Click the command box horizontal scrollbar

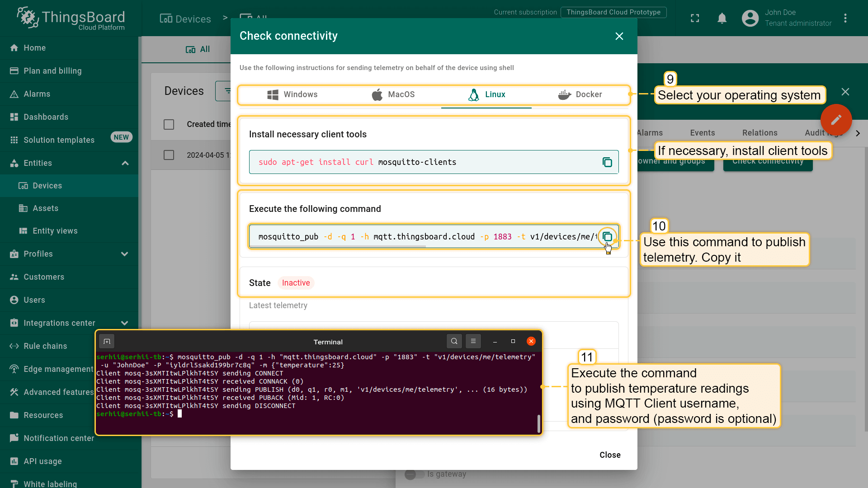pos(337,247)
